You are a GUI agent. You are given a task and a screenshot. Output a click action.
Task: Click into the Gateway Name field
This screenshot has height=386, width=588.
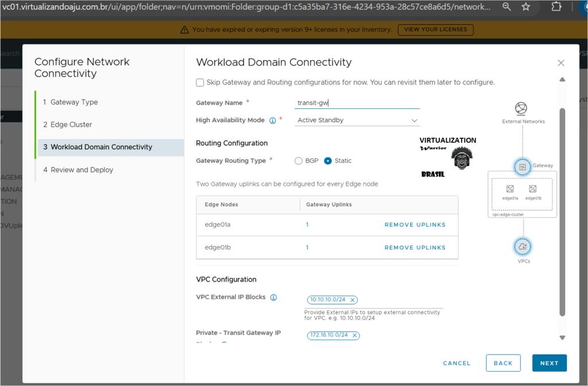point(357,103)
